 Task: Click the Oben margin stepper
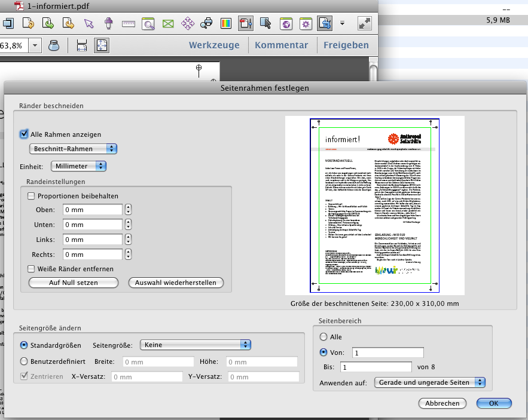pyautogui.click(x=128, y=209)
